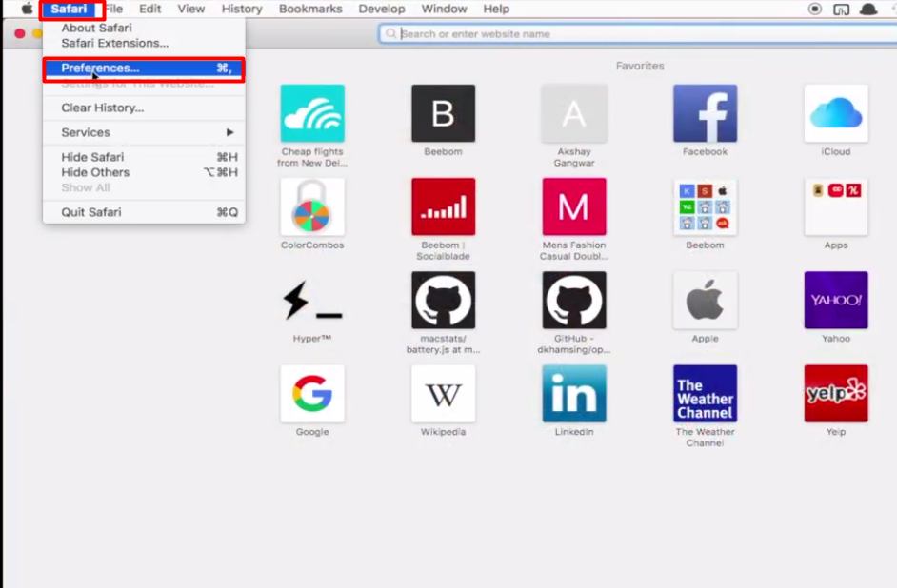Viewport: 897px width, 588px height.
Task: Select Preferences... in the Safari menu
Action: tap(144, 68)
